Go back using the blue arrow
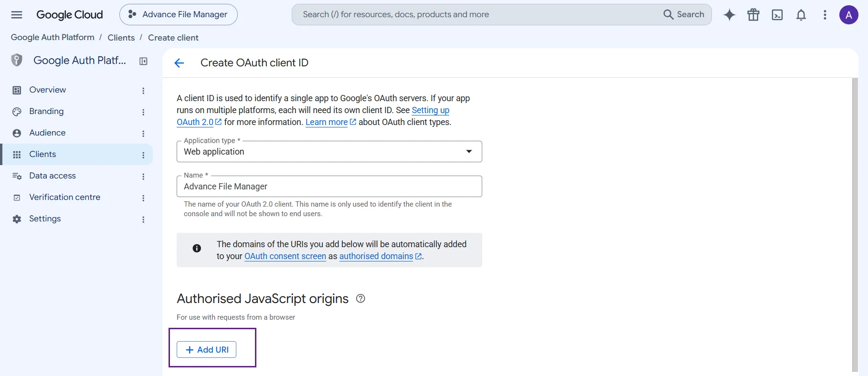 [179, 63]
